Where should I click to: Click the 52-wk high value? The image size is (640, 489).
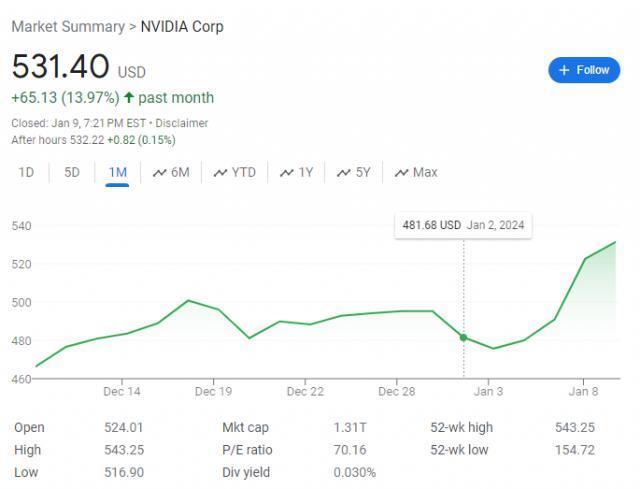click(575, 428)
